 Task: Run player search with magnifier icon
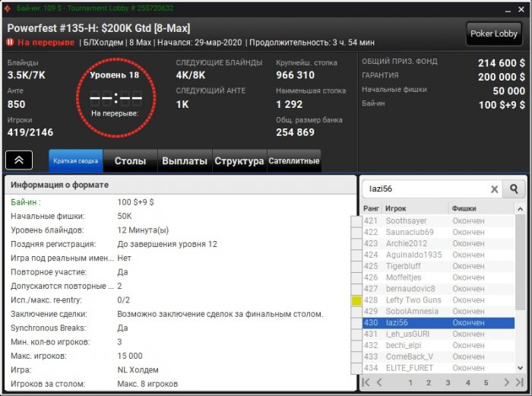[514, 188]
